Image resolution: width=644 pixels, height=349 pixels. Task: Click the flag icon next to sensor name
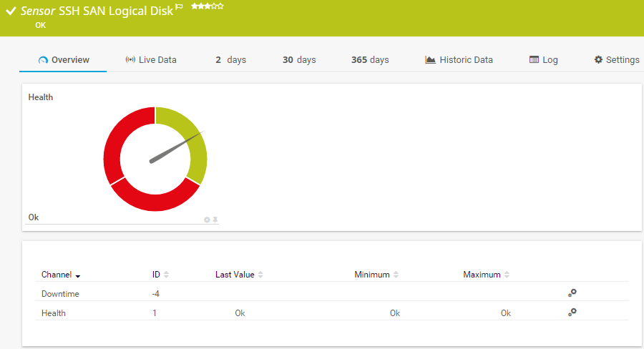point(179,6)
